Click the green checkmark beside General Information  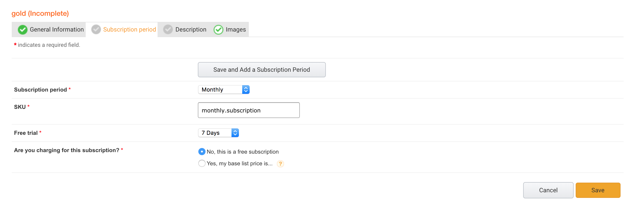23,30
